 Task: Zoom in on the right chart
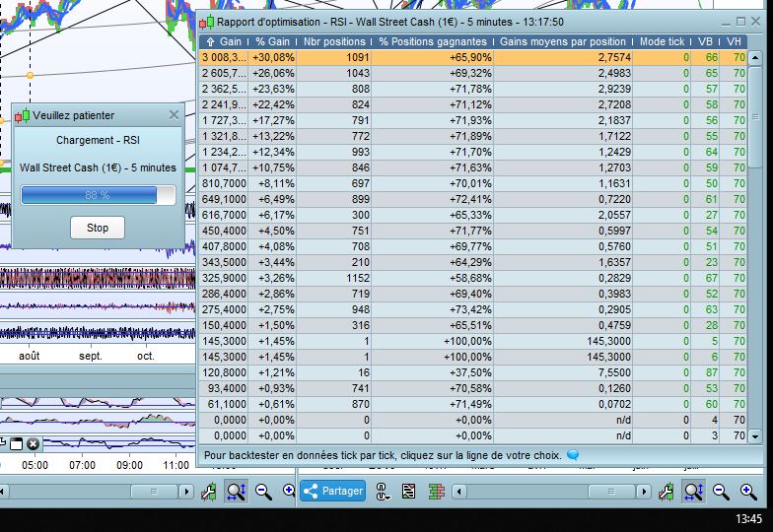(749, 491)
